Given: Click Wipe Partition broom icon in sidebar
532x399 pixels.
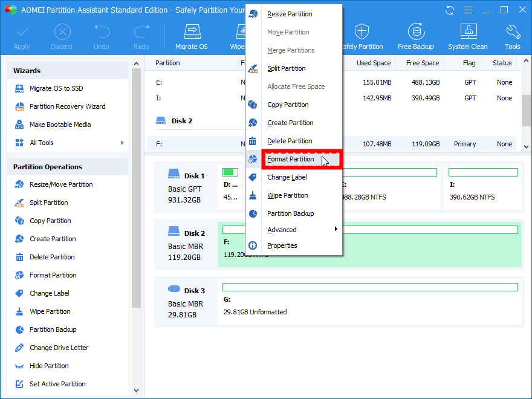Looking at the screenshot, I should pos(19,311).
